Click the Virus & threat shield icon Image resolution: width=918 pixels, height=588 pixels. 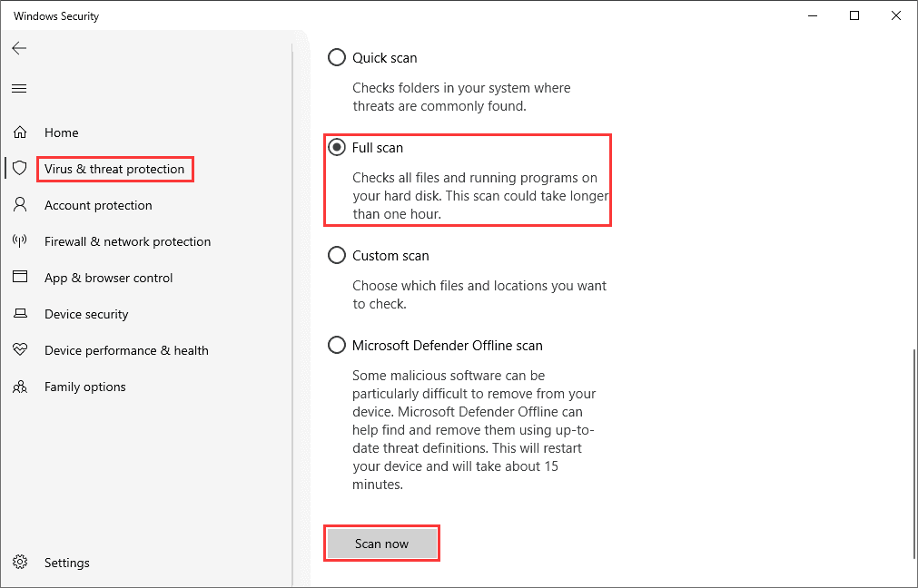(20, 169)
